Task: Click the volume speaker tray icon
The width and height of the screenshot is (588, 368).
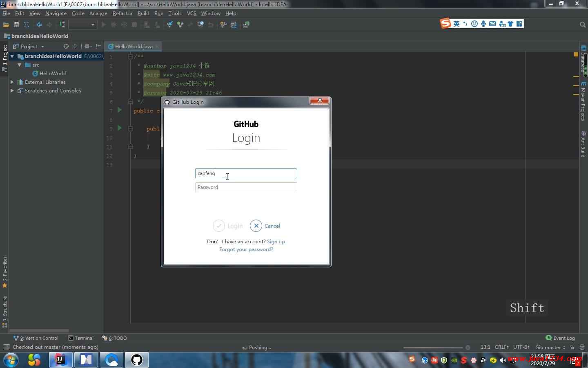Action: 503,360
